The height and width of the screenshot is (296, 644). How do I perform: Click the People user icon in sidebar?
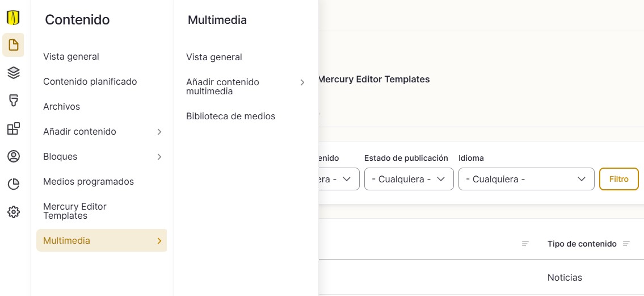click(x=13, y=156)
